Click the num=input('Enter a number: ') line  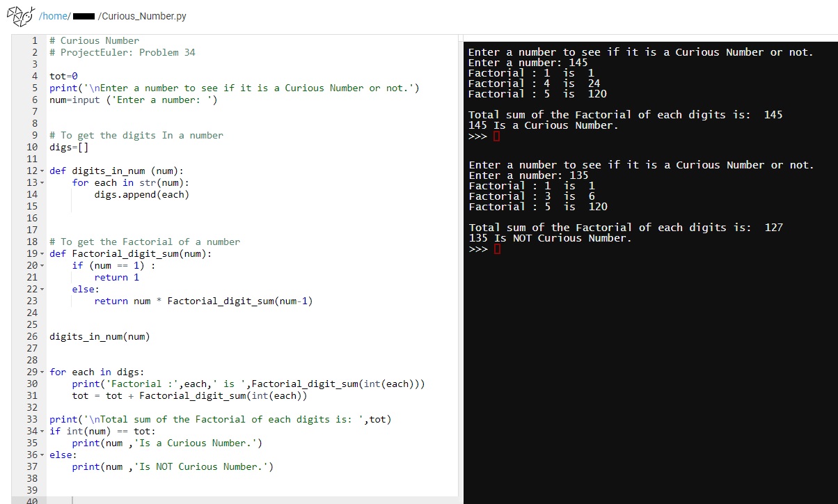pos(134,100)
